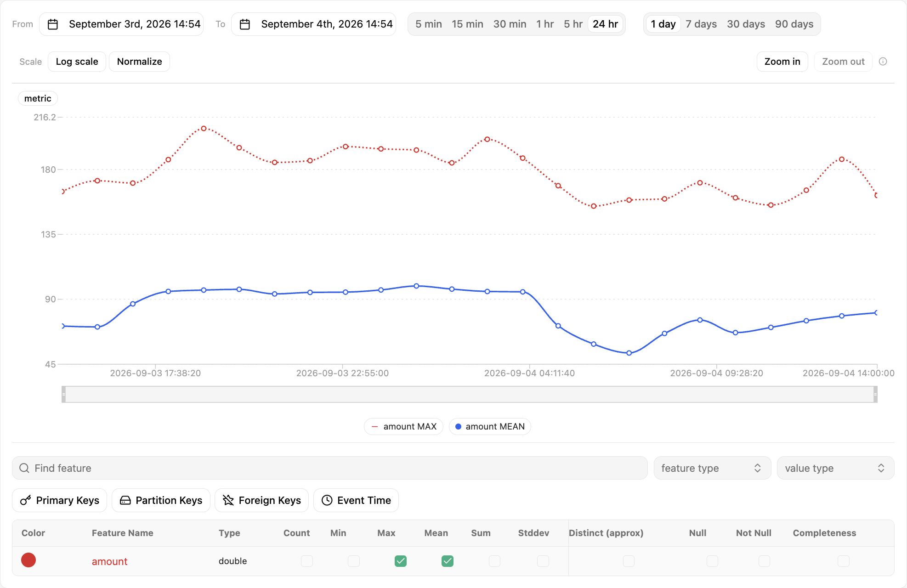The height and width of the screenshot is (588, 907).
Task: Toggle amount MAX legend entry
Action: coord(403,426)
